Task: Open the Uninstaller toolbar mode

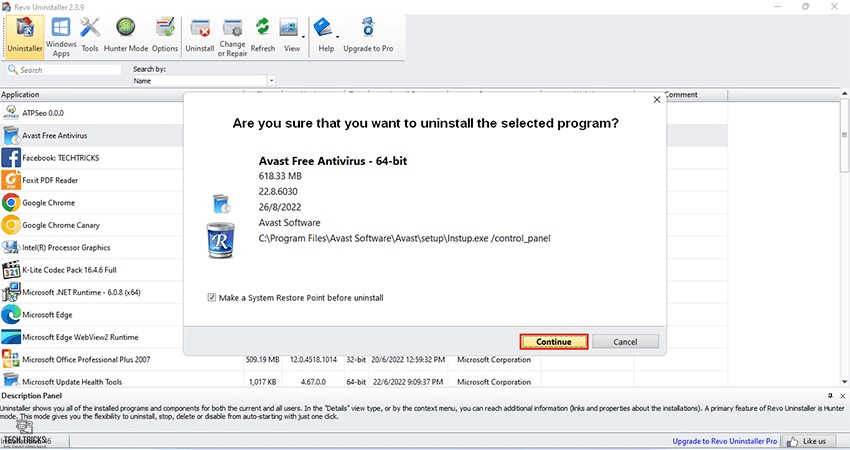Action: pyautogui.click(x=25, y=36)
